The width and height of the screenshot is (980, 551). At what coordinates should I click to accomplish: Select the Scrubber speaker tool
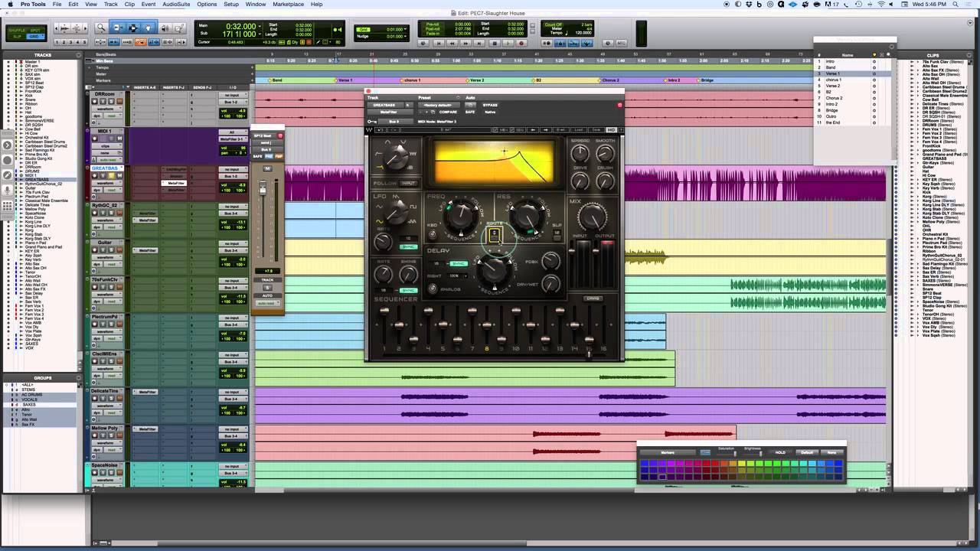(x=165, y=28)
